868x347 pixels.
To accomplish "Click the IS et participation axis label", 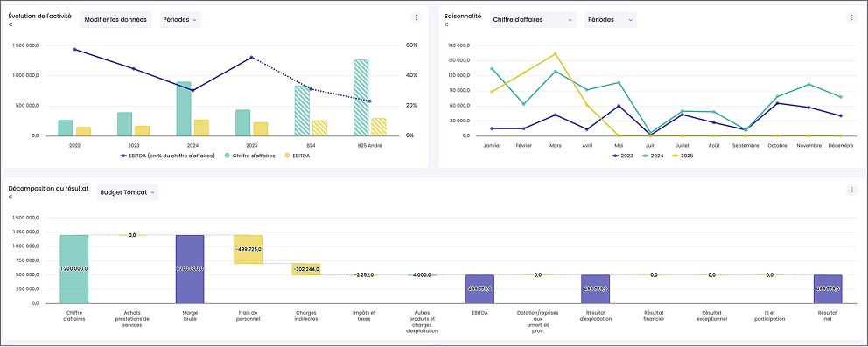I will 769,316.
